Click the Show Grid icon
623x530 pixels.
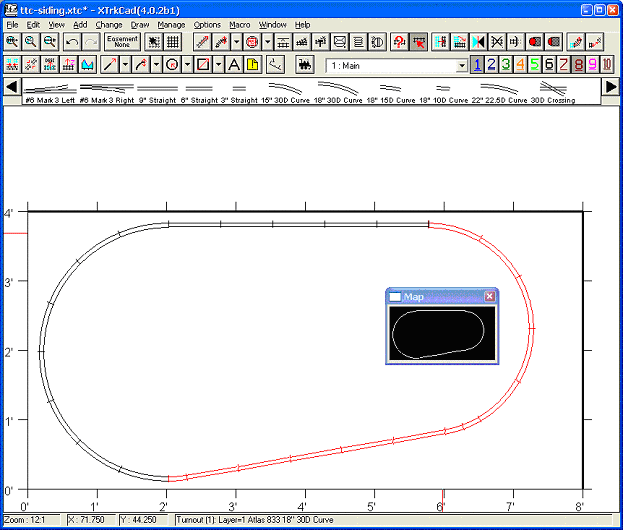(173, 42)
